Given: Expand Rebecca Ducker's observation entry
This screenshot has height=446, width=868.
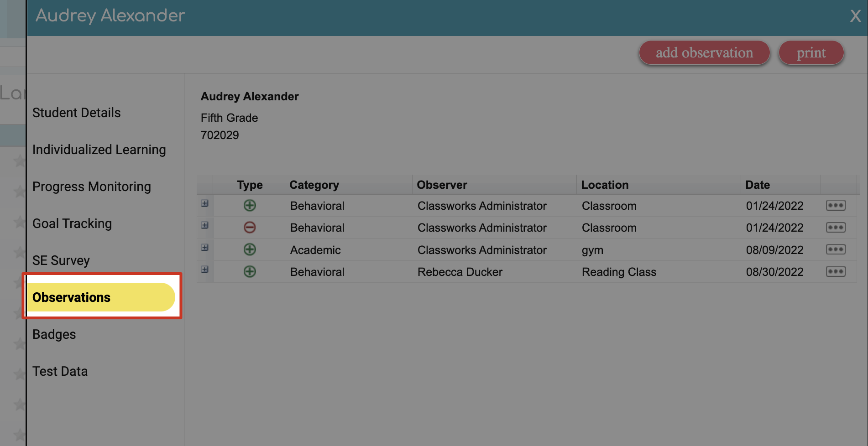Looking at the screenshot, I should click(204, 270).
